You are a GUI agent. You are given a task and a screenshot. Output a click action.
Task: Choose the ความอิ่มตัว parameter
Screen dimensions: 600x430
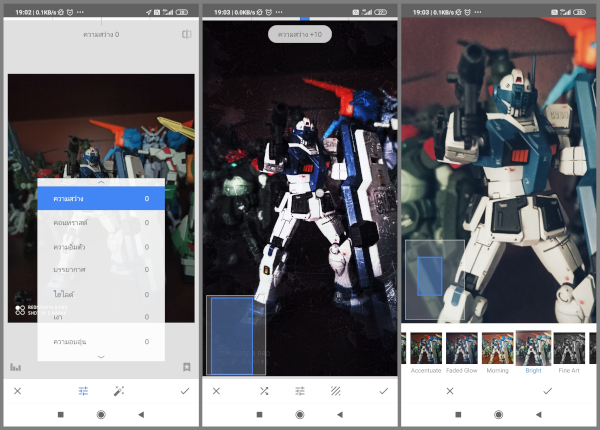click(x=101, y=247)
